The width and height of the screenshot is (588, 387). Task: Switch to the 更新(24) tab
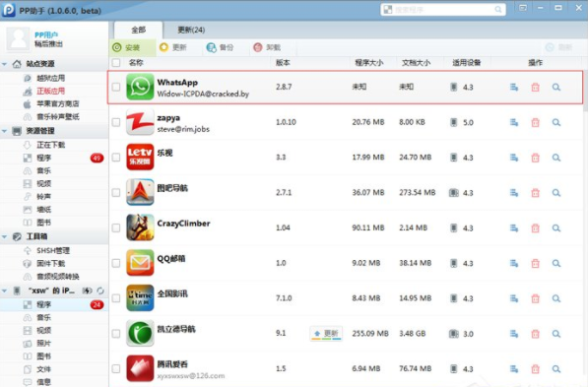(191, 30)
